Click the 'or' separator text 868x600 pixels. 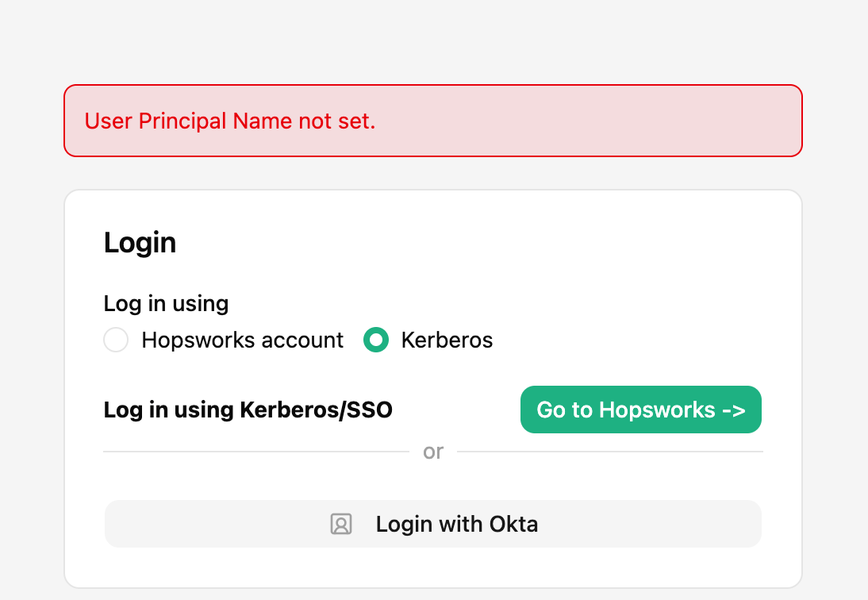(x=433, y=452)
